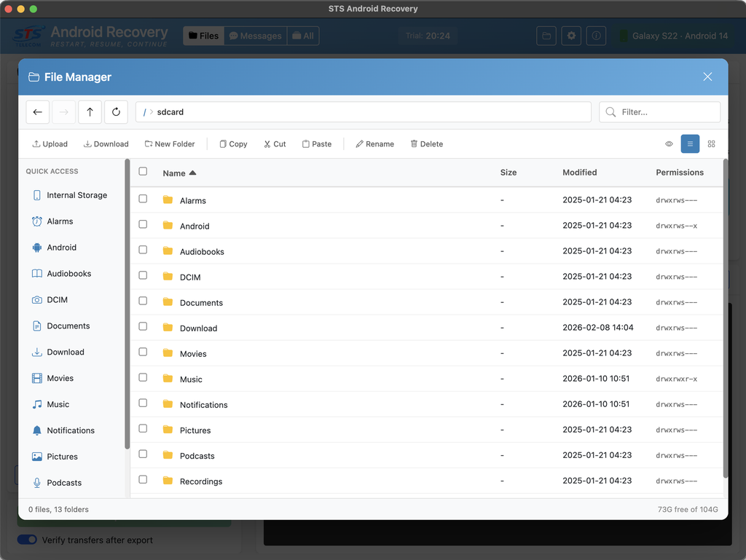
Task: Click the info icon in the top bar
Action: [x=596, y=36]
